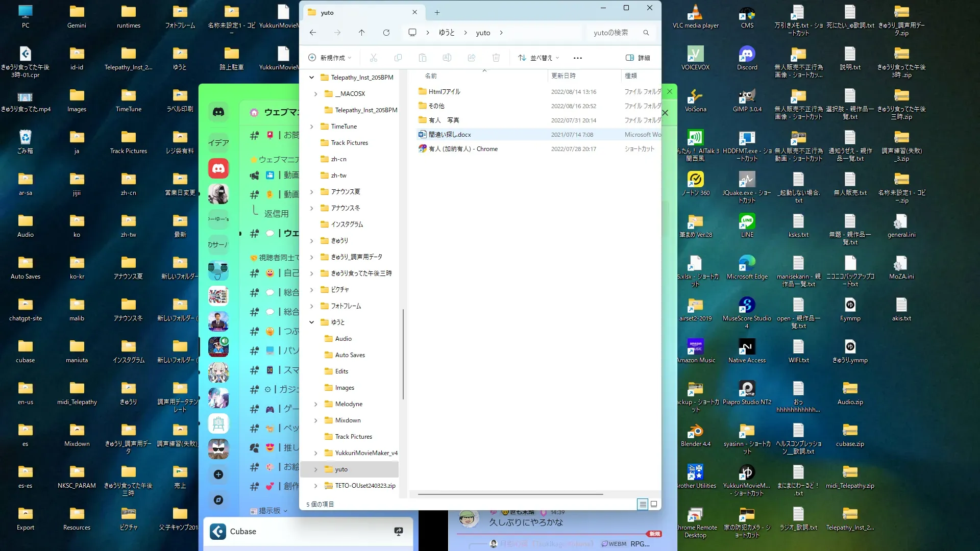Screen dimensions: 980x551
Task: Select the 間違い探し.docx file
Action: [450, 135]
